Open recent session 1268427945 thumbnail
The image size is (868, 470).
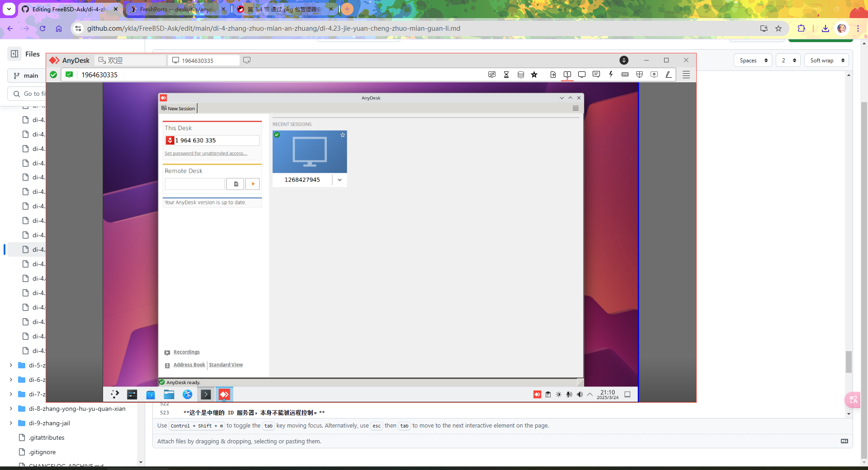[310, 152]
